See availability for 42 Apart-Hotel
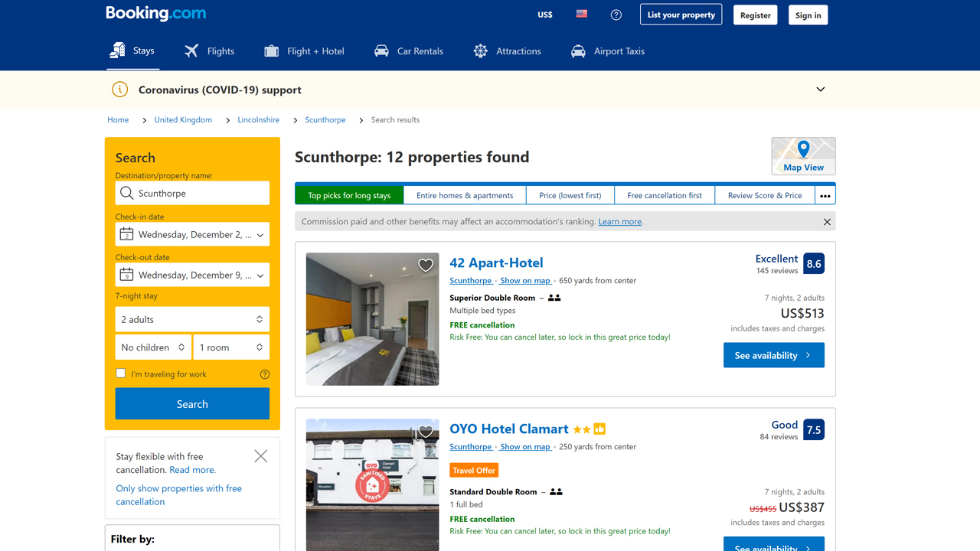The width and height of the screenshot is (980, 551). click(x=774, y=355)
